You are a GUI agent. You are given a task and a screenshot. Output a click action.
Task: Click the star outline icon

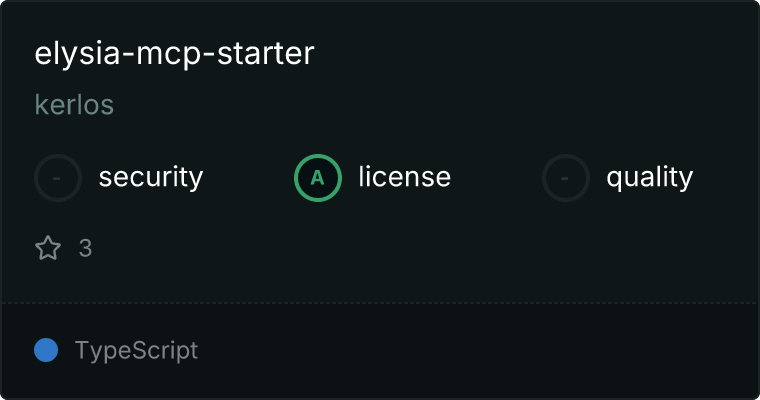pyautogui.click(x=48, y=248)
